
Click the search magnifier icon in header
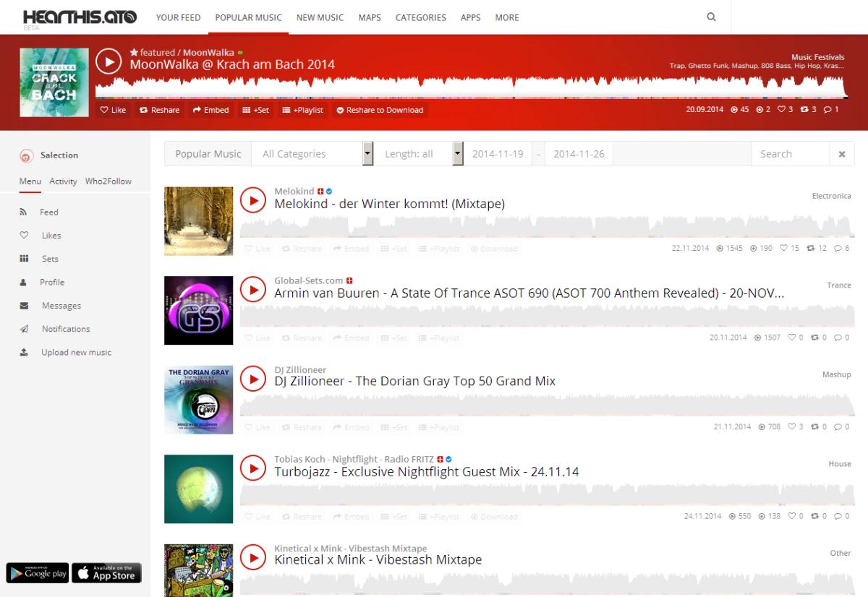tap(711, 17)
